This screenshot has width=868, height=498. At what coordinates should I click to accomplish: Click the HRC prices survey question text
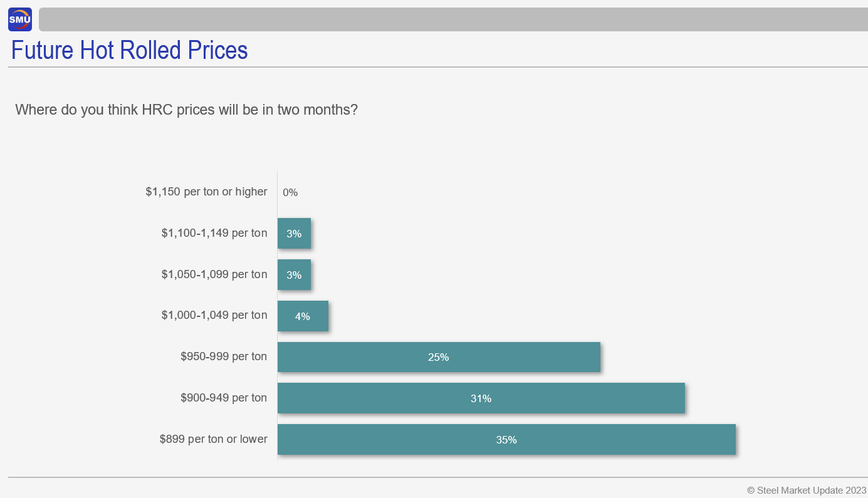186,110
